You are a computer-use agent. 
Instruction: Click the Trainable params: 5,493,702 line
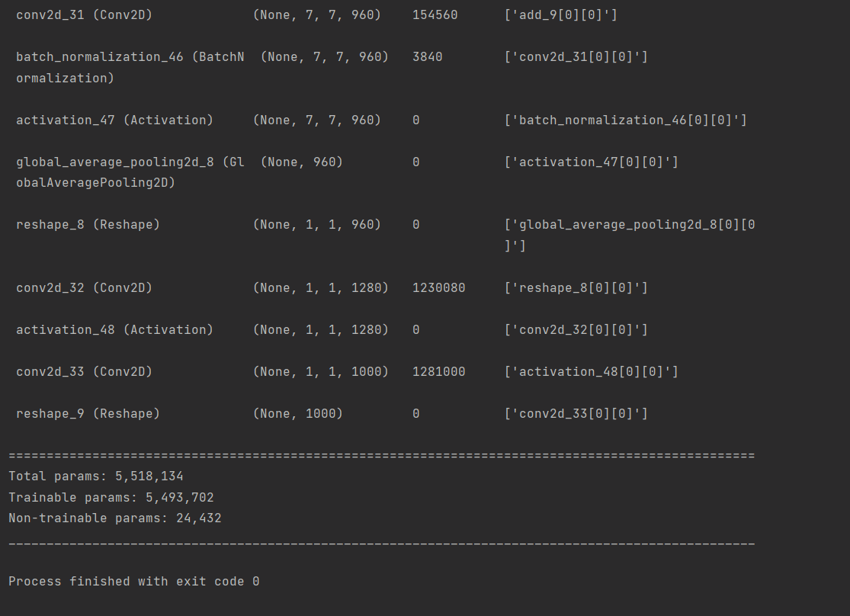tap(111, 497)
